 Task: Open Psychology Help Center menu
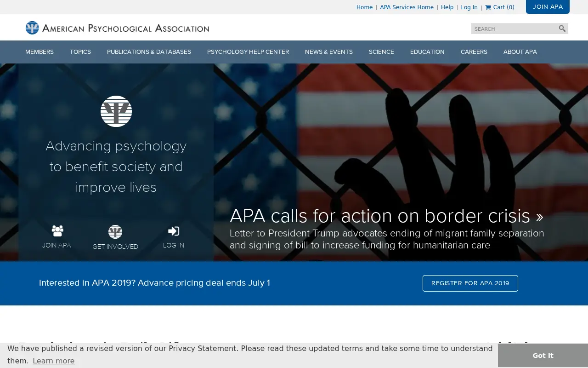coord(248,52)
